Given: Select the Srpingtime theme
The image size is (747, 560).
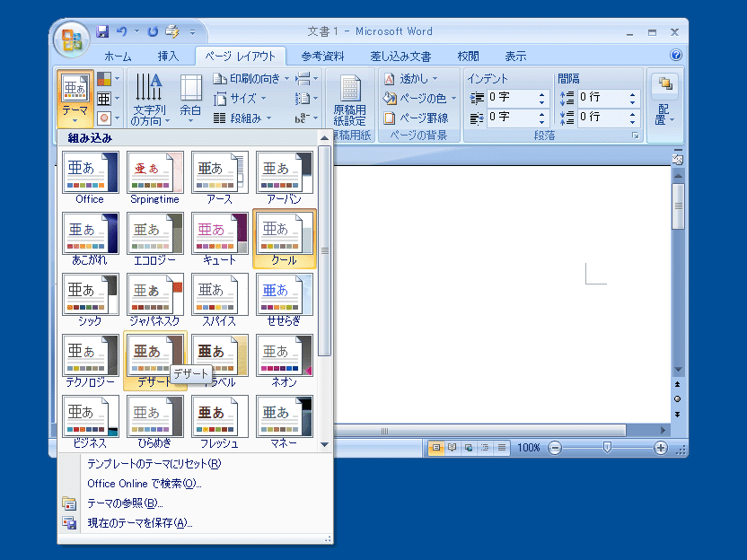Looking at the screenshot, I should [x=154, y=178].
